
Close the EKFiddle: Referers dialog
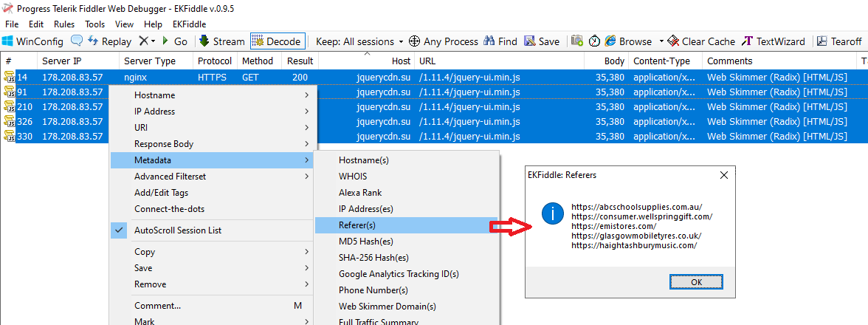pyautogui.click(x=723, y=175)
